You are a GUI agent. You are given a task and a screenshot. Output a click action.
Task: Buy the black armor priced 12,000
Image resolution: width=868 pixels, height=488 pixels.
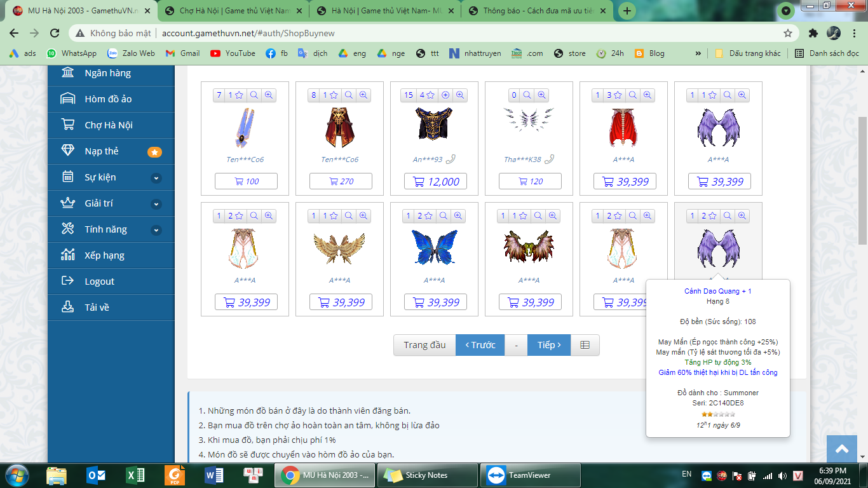[x=435, y=182]
